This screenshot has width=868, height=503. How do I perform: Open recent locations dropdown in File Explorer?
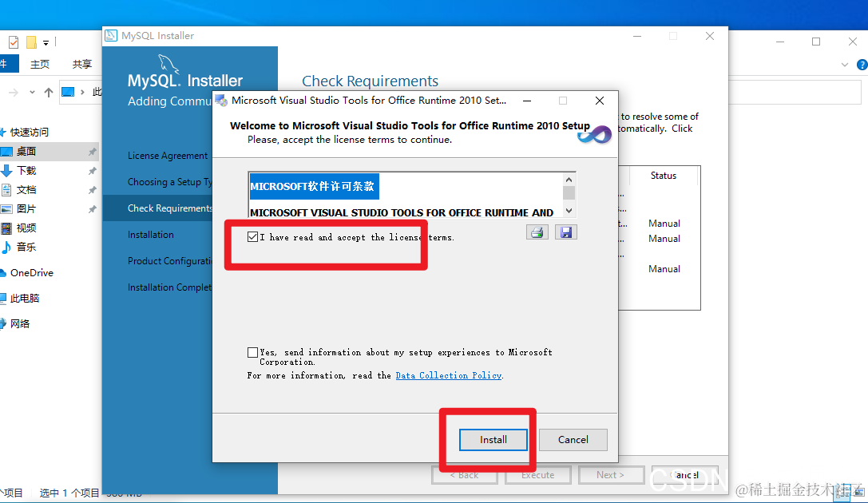(x=32, y=93)
